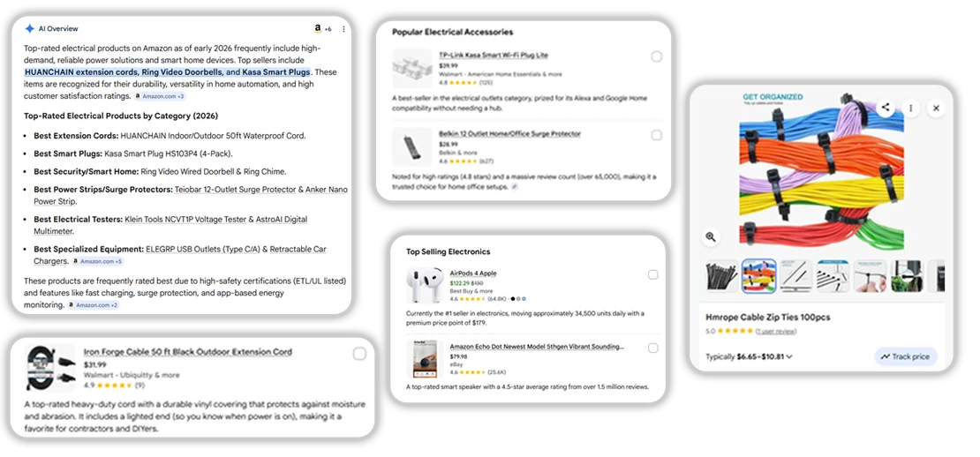This screenshot has width=980, height=457.
Task: Check the TP-Link Kasa Smart Plug checkbox
Action: point(656,56)
